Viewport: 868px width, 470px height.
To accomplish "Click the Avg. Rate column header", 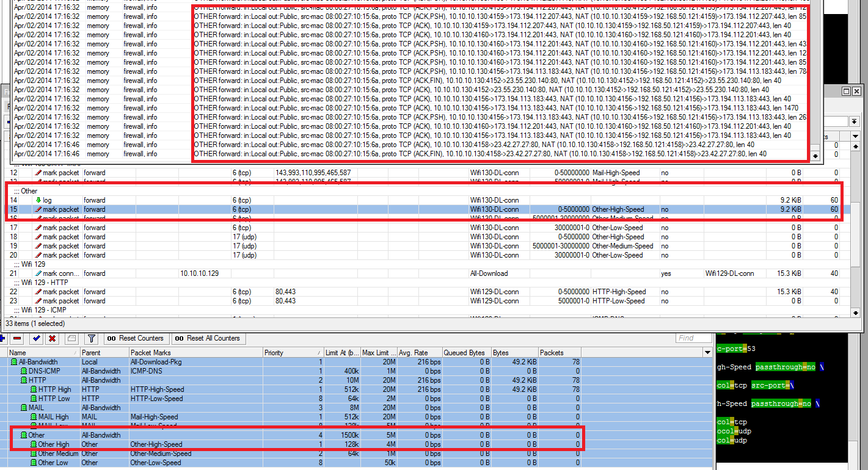I will (x=419, y=353).
